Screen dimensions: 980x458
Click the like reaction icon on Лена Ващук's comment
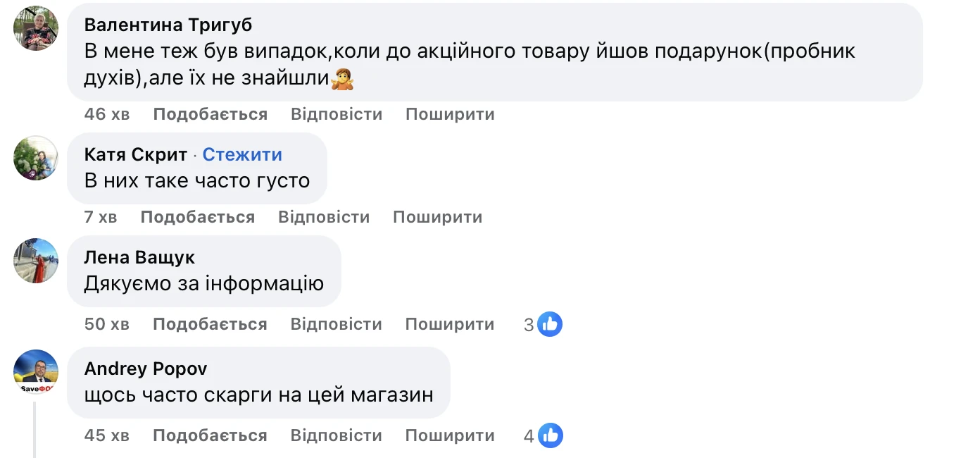[x=550, y=324]
